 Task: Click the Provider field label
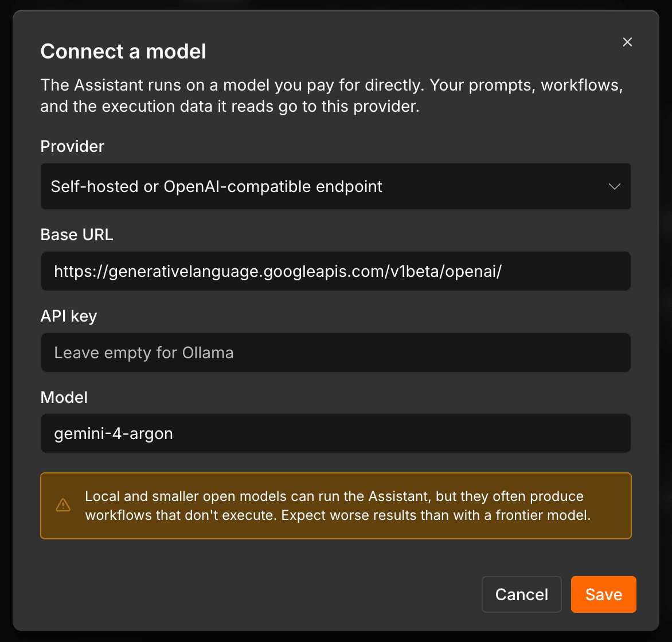click(x=72, y=146)
